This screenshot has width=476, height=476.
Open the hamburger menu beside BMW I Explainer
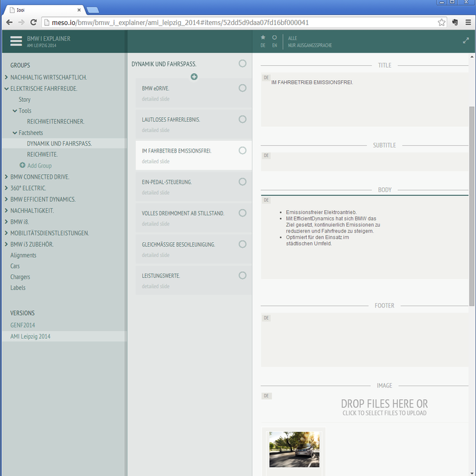(16, 41)
